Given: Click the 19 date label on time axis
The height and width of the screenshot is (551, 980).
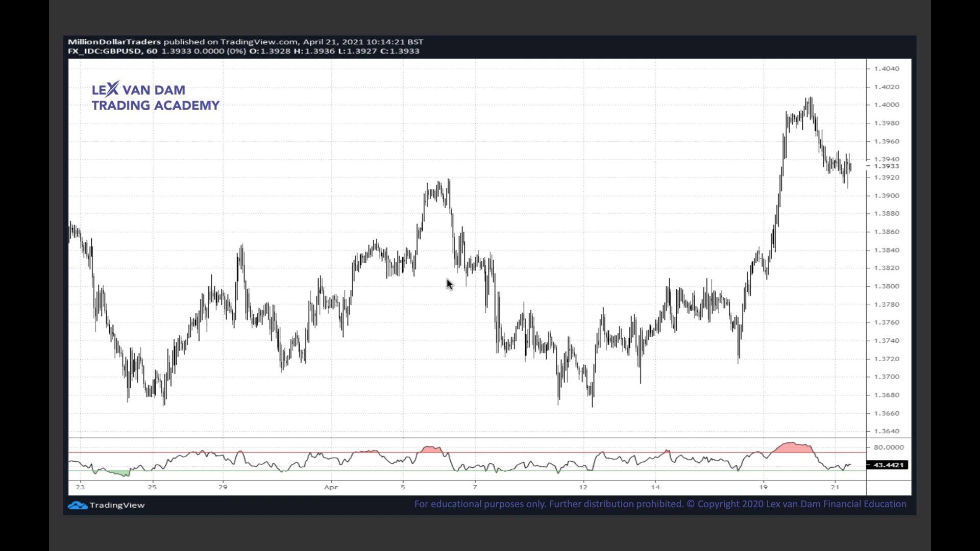Looking at the screenshot, I should pyautogui.click(x=763, y=487).
